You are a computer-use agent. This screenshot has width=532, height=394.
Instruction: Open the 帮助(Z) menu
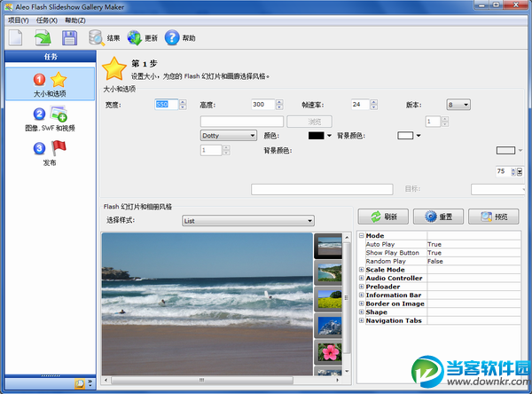click(75, 20)
